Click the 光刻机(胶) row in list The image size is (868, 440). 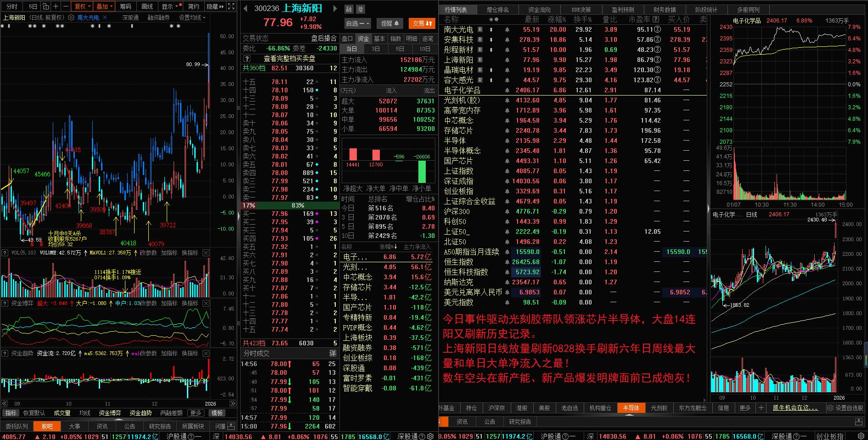(573, 100)
